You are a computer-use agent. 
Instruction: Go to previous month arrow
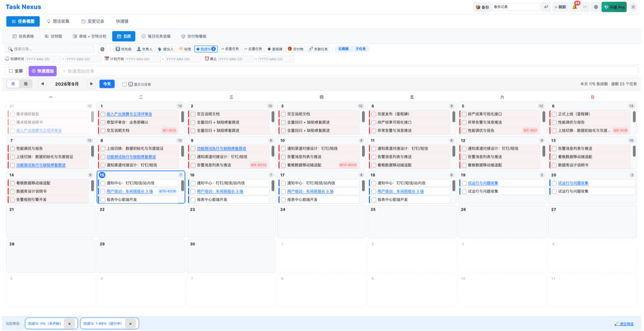(42, 84)
